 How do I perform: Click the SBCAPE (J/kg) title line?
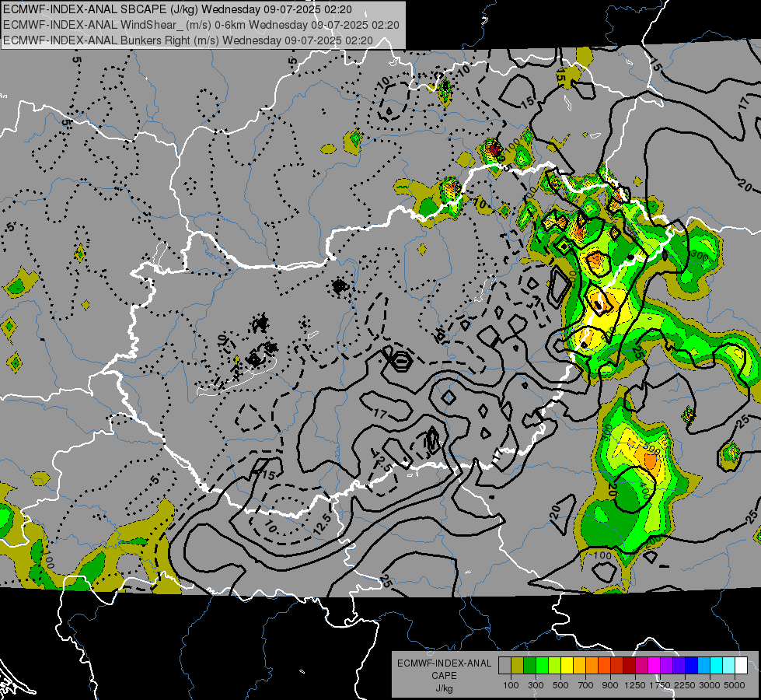(x=178, y=9)
